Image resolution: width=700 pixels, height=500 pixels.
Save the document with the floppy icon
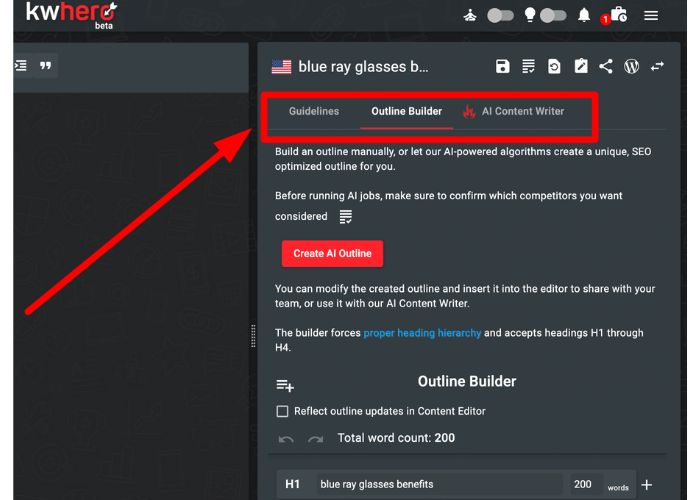click(x=503, y=67)
